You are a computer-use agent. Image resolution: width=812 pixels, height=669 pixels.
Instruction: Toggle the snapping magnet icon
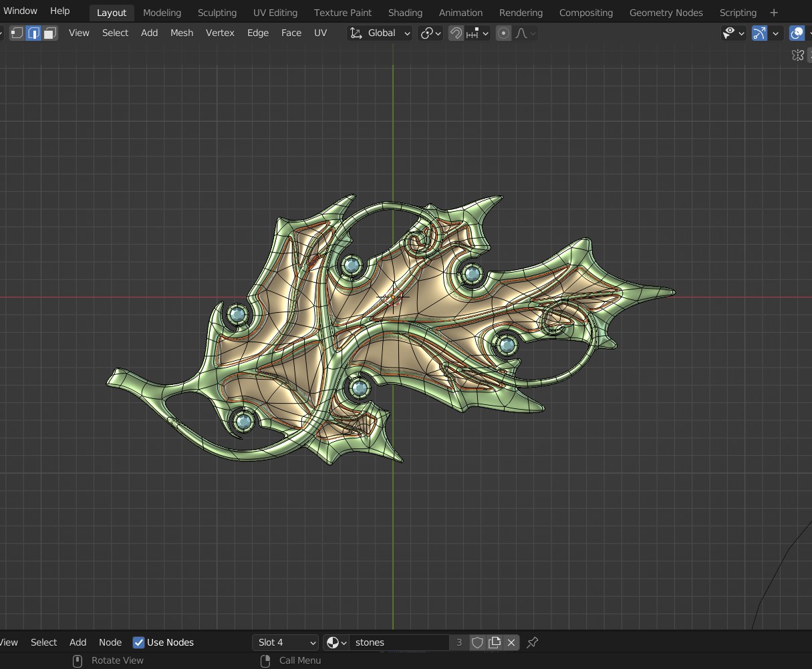(x=456, y=33)
